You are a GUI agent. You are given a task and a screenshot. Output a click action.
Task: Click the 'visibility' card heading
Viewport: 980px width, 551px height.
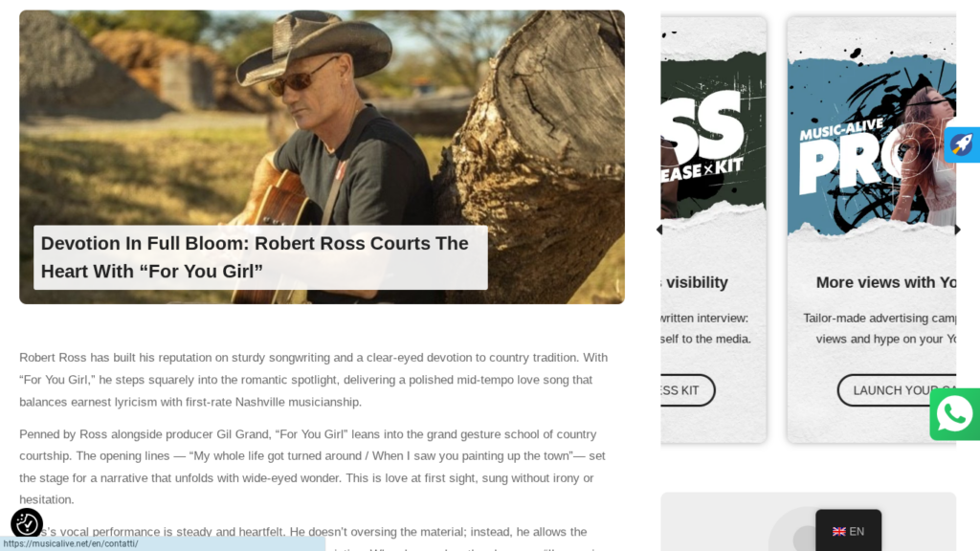(696, 282)
